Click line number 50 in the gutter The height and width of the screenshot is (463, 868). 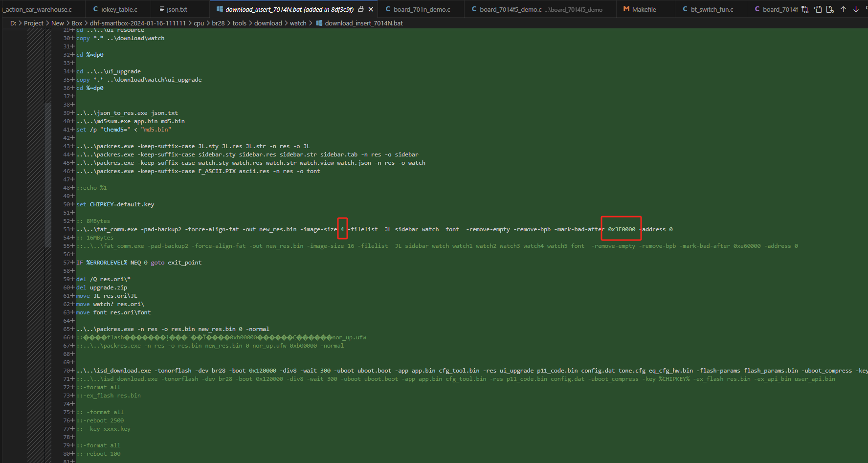click(x=67, y=204)
